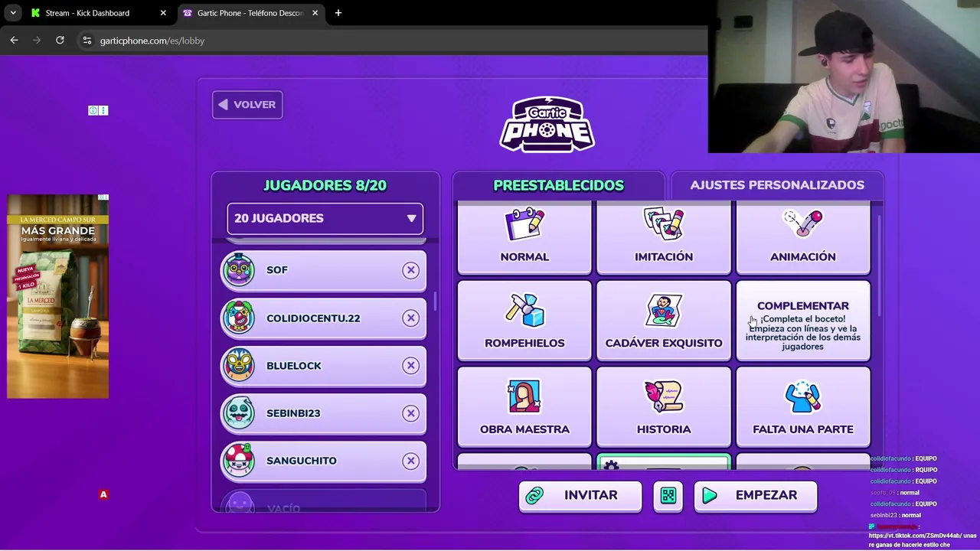Choose the Cadáver Exquisito mode
Image resolution: width=980 pixels, height=551 pixels.
click(x=664, y=321)
